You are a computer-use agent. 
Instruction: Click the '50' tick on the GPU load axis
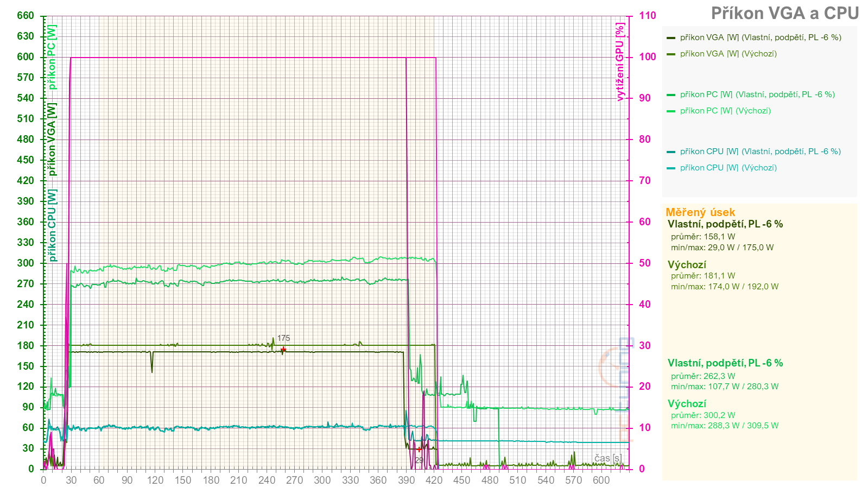point(645,263)
